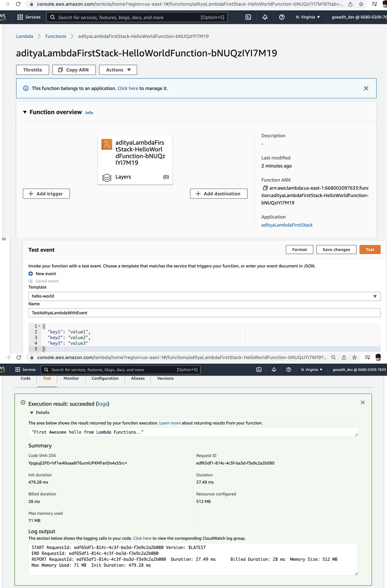Bookmark page with lower star icon
This screenshot has height=588, width=387.
click(354, 357)
